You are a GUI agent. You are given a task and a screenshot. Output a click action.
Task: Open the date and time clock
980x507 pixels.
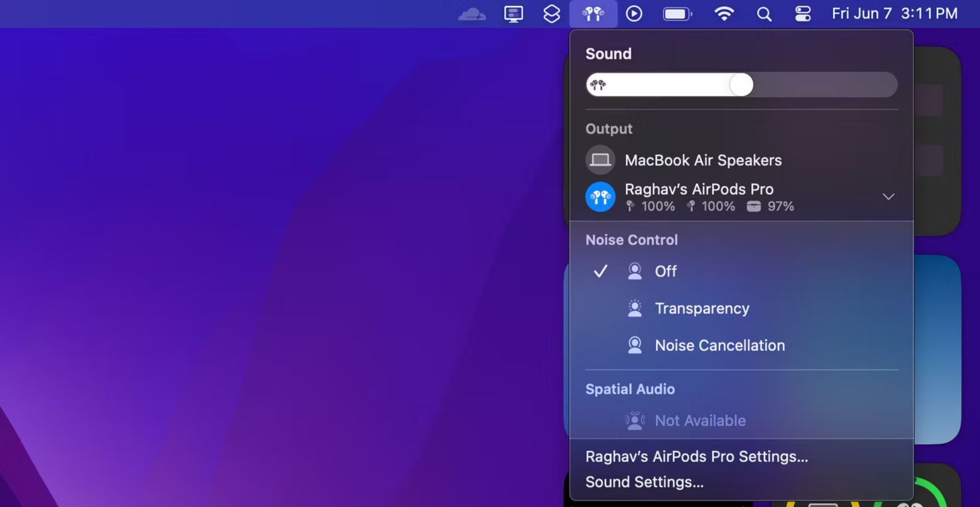coord(895,14)
